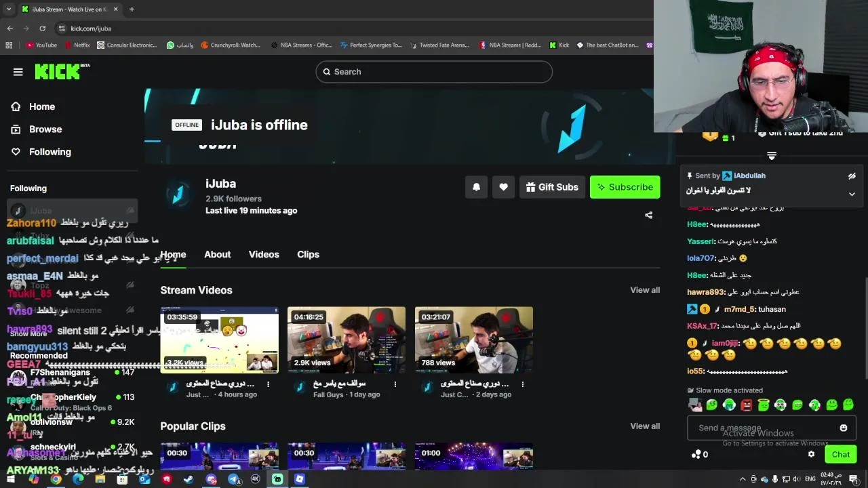Open Telegram from taskbar

tap(233, 479)
